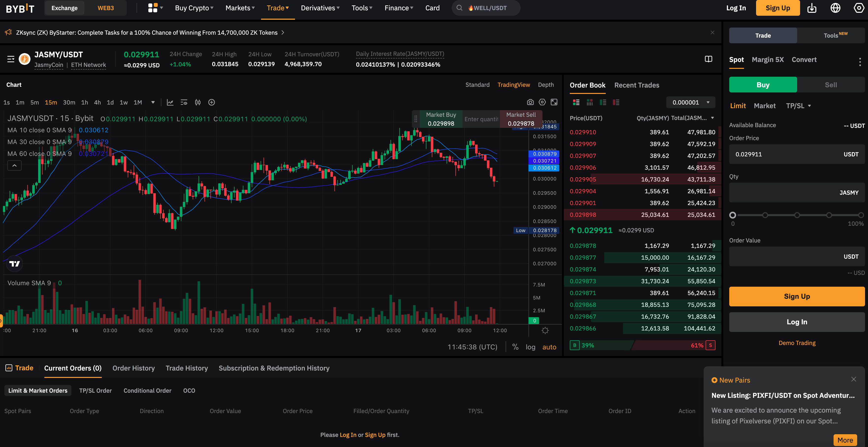868x447 pixels.
Task: Click the candlestick chart type icon
Action: click(x=198, y=102)
